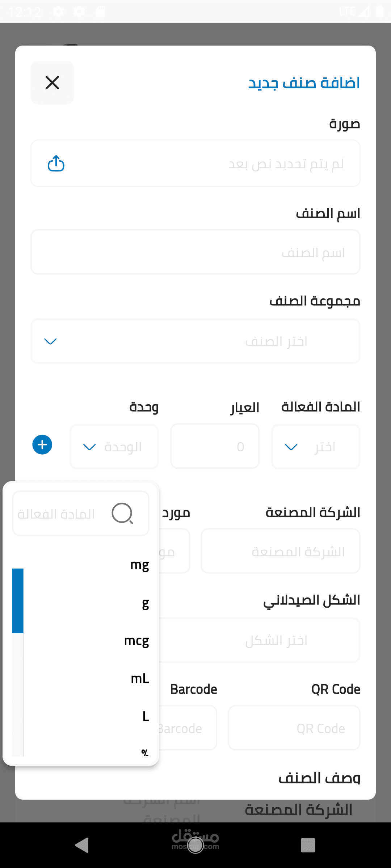The width and height of the screenshot is (391, 868).
Task: Click the blue plus add ingredient button
Action: pyautogui.click(x=42, y=444)
